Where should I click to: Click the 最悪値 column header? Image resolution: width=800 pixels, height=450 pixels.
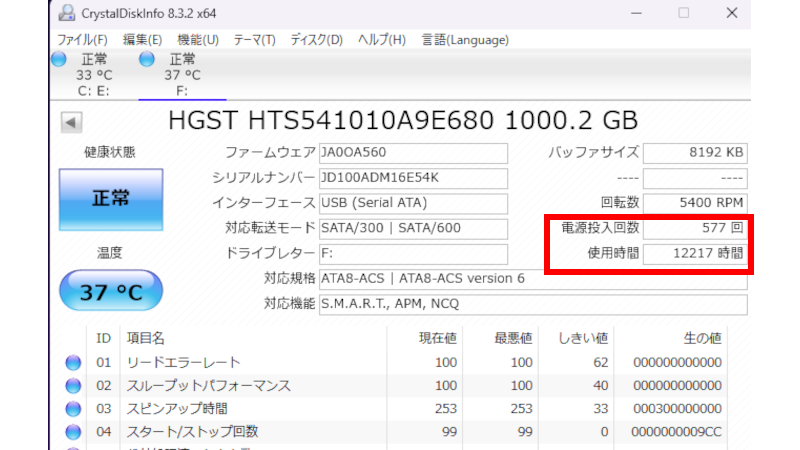point(500,338)
